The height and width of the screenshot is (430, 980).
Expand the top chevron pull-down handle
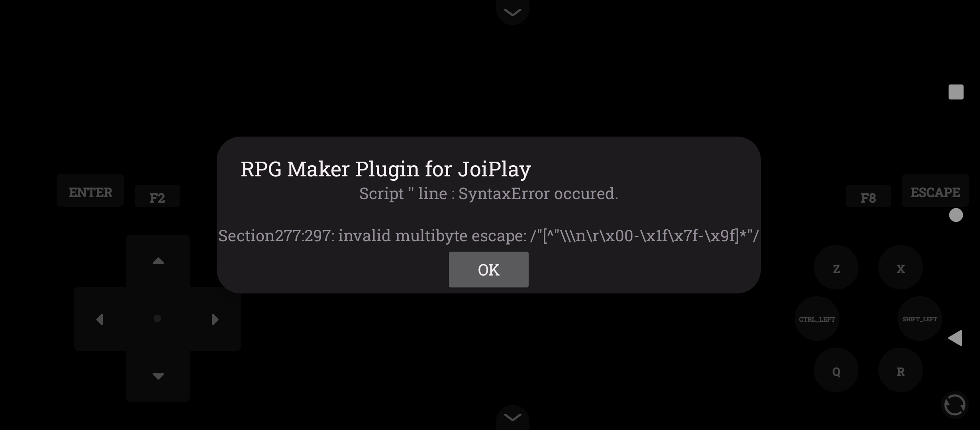(513, 12)
